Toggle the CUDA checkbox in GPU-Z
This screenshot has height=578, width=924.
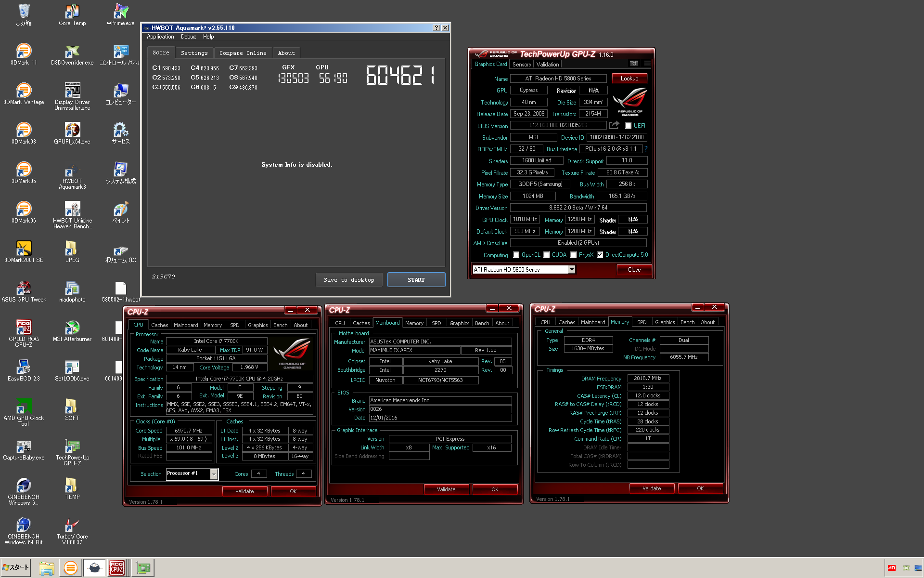point(547,255)
